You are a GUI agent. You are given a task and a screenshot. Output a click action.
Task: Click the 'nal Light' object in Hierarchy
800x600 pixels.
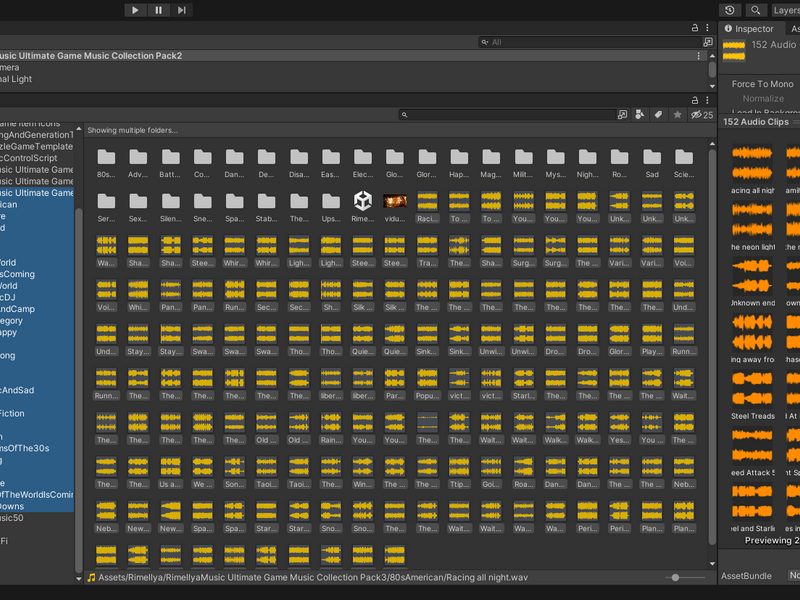click(x=16, y=79)
